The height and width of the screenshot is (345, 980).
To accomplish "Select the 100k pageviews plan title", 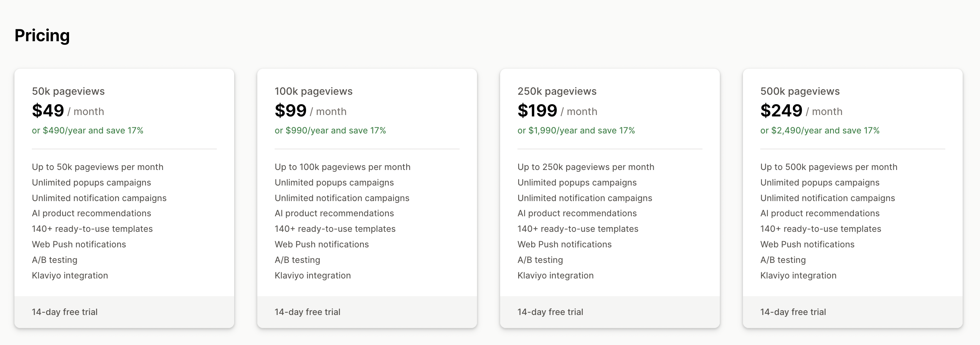I will pos(314,91).
